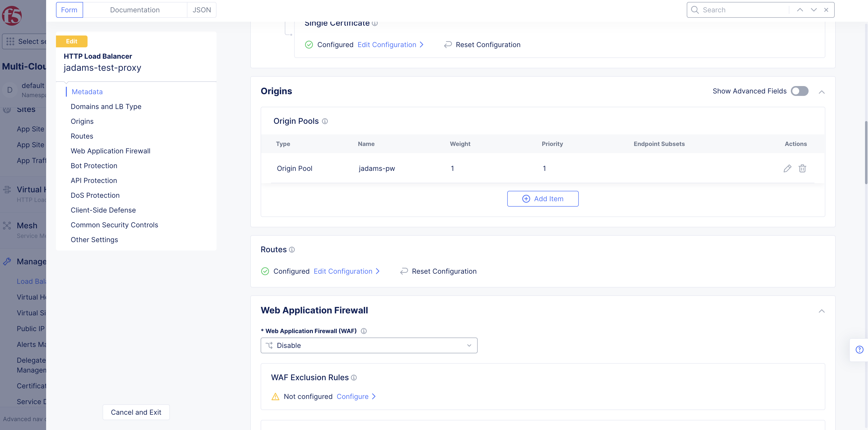
Task: Open Edit Configuration link under Routes
Action: (x=343, y=271)
